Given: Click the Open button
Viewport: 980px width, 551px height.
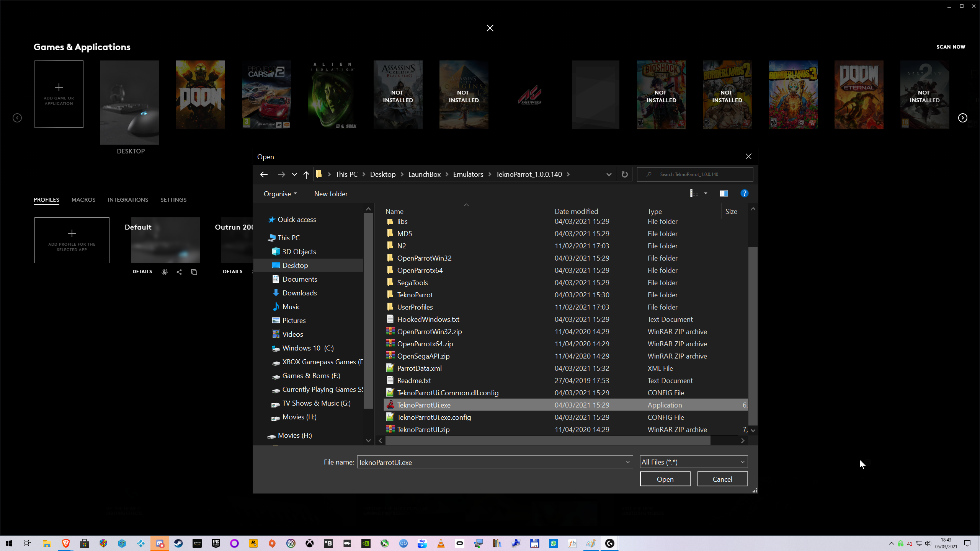Looking at the screenshot, I should click(665, 479).
